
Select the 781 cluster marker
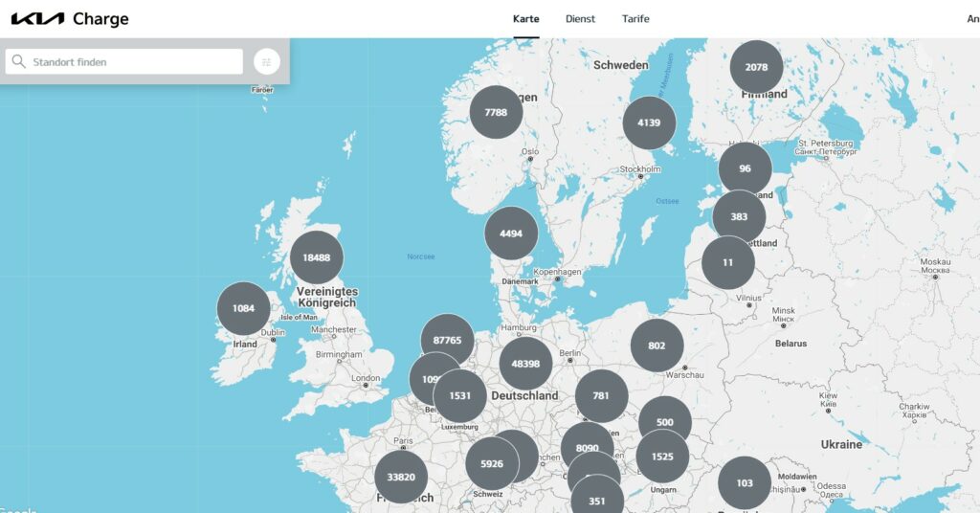601,395
